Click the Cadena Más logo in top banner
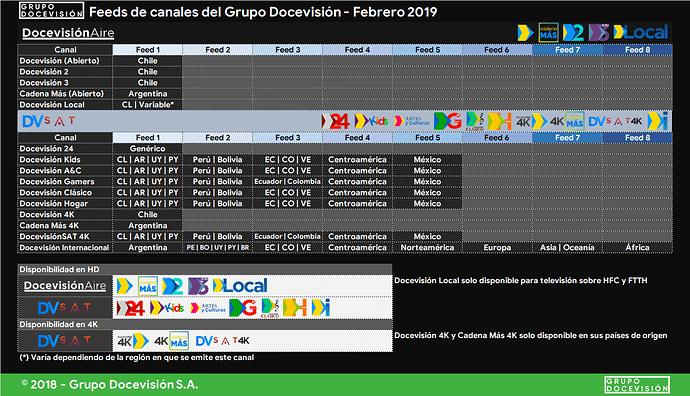Image resolution: width=690 pixels, height=396 pixels. [548, 33]
